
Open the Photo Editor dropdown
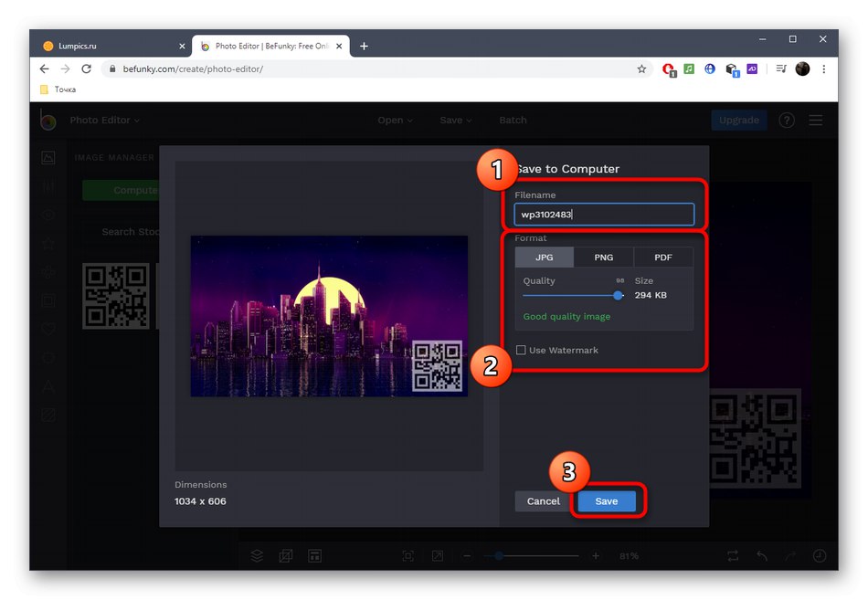104,121
